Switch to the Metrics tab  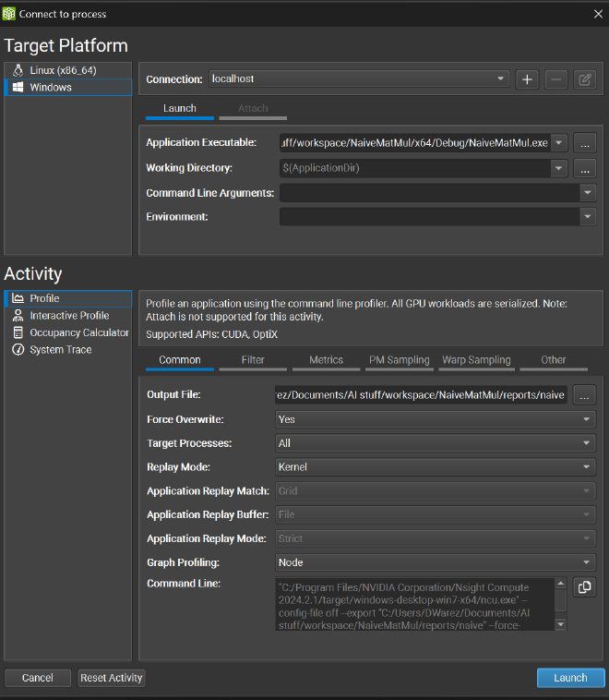(x=326, y=360)
